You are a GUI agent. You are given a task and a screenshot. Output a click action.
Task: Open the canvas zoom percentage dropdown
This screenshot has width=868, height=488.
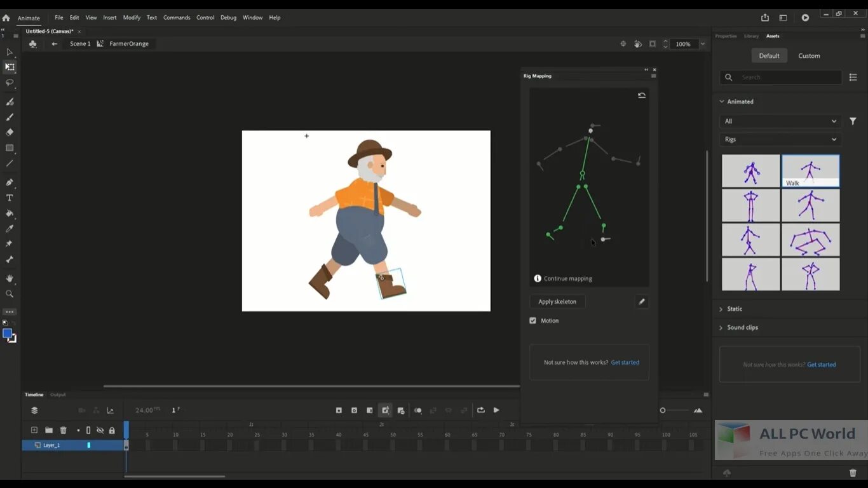[702, 44]
